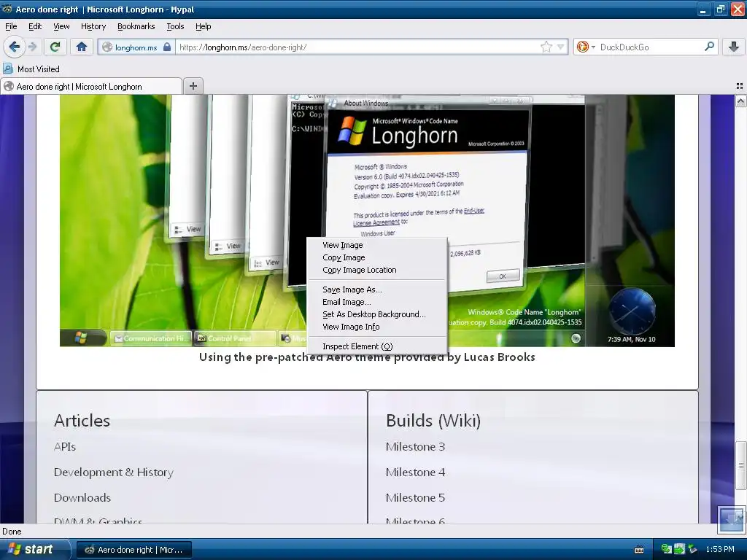
Task: Open the downloads arrow button
Action: tap(734, 47)
